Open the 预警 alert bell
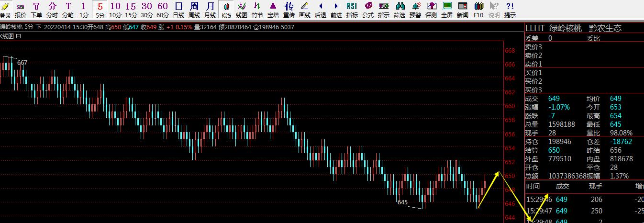 coord(415,10)
